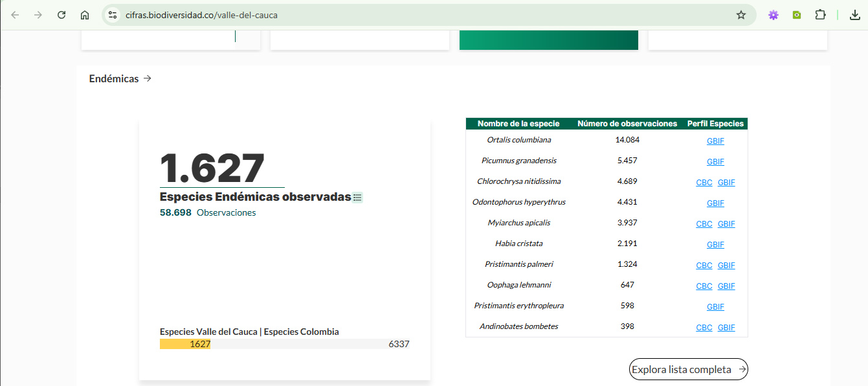Click the 3.937 observations value
This screenshot has width=868, height=386.
click(627, 223)
